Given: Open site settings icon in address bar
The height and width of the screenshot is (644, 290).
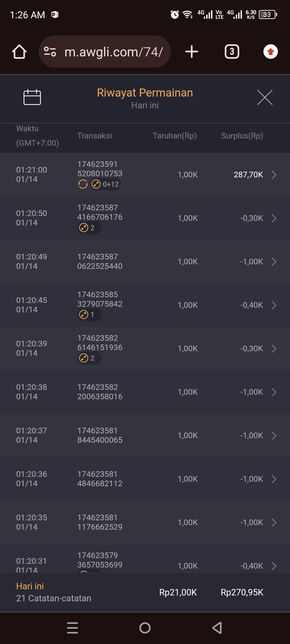Looking at the screenshot, I should (x=50, y=52).
